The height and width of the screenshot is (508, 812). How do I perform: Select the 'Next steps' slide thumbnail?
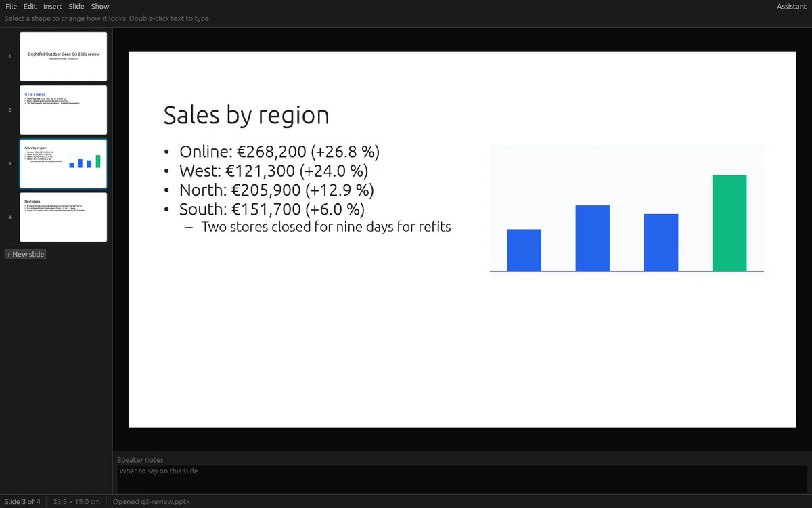click(64, 217)
